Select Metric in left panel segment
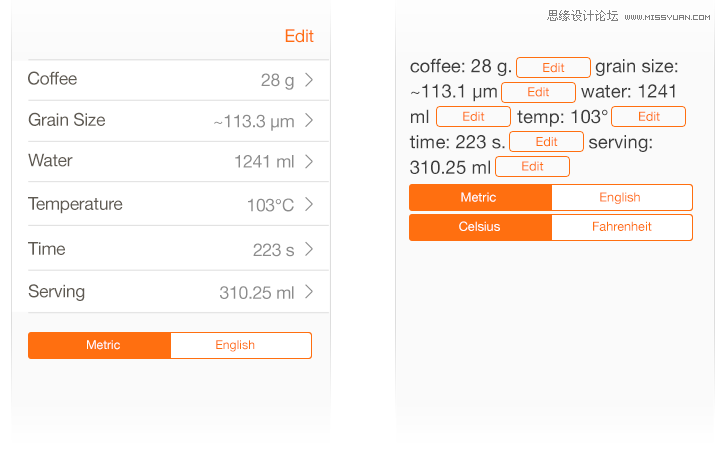 pyautogui.click(x=100, y=345)
